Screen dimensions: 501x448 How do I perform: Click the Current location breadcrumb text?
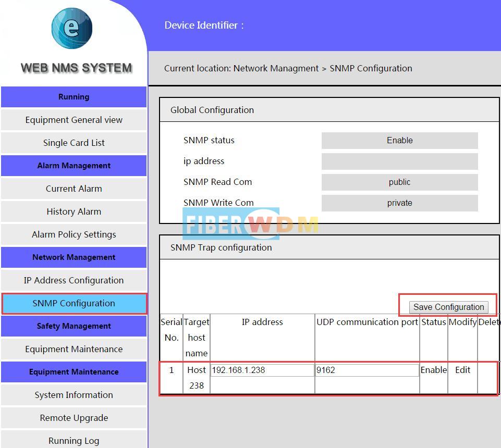coord(288,68)
